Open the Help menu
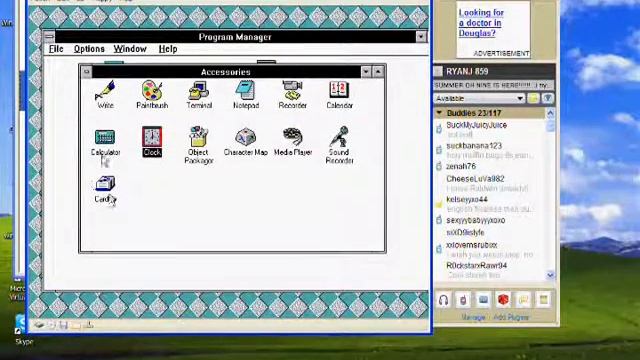This screenshot has width=640, height=360. (x=168, y=49)
